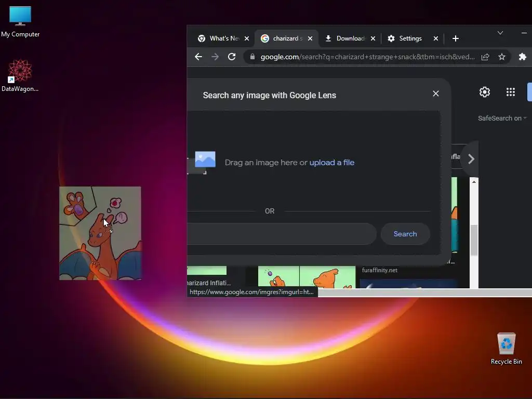Share this page from address bar
Image resolution: width=532 pixels, height=399 pixels.
tap(485, 57)
